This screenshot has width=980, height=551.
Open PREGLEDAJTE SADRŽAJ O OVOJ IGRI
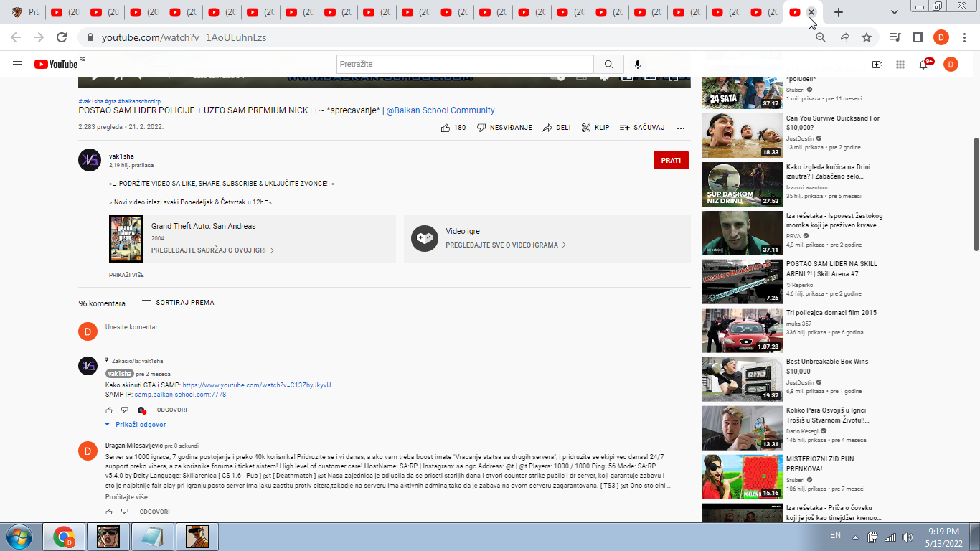coord(212,250)
